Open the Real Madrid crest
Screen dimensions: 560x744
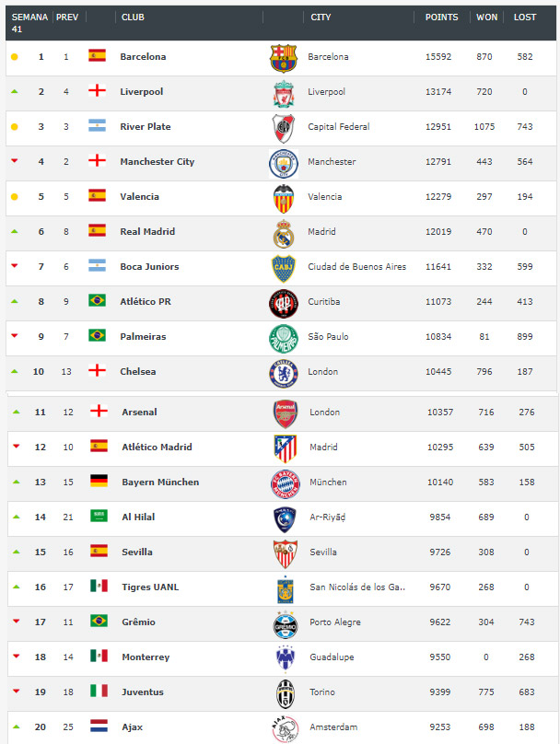[x=284, y=234]
